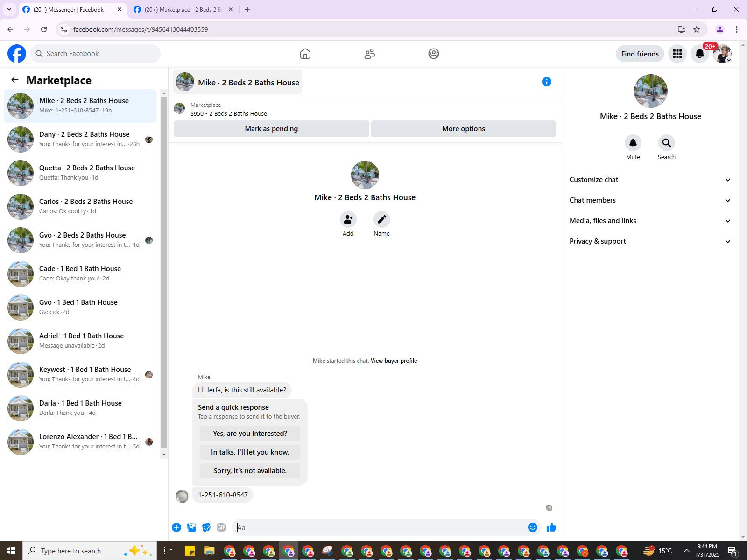The height and width of the screenshot is (560, 747).
Task: Attach a photo file in composer
Action: [x=191, y=527]
